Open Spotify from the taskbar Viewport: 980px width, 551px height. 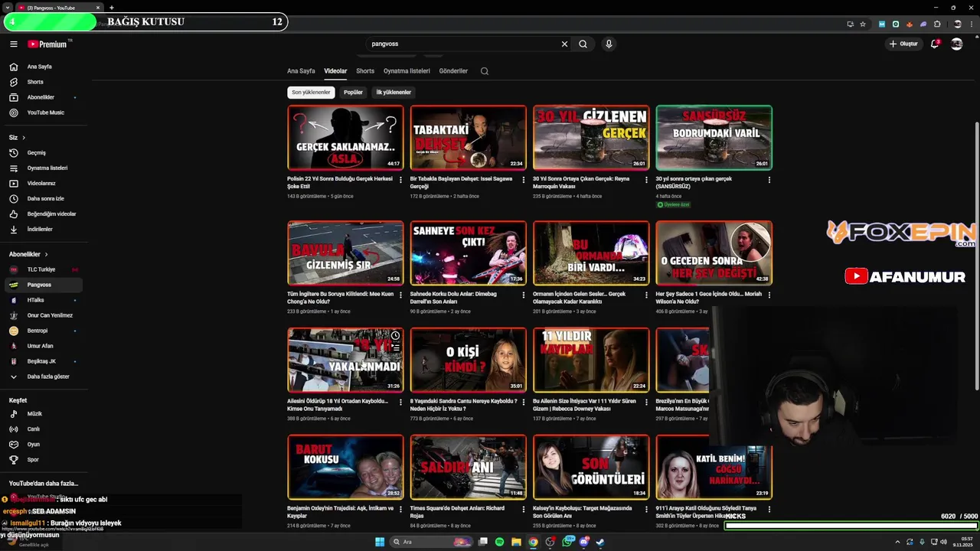point(499,542)
